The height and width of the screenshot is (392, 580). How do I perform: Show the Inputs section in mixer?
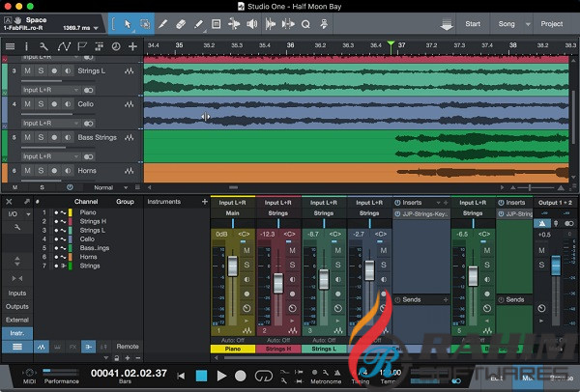coord(17,293)
